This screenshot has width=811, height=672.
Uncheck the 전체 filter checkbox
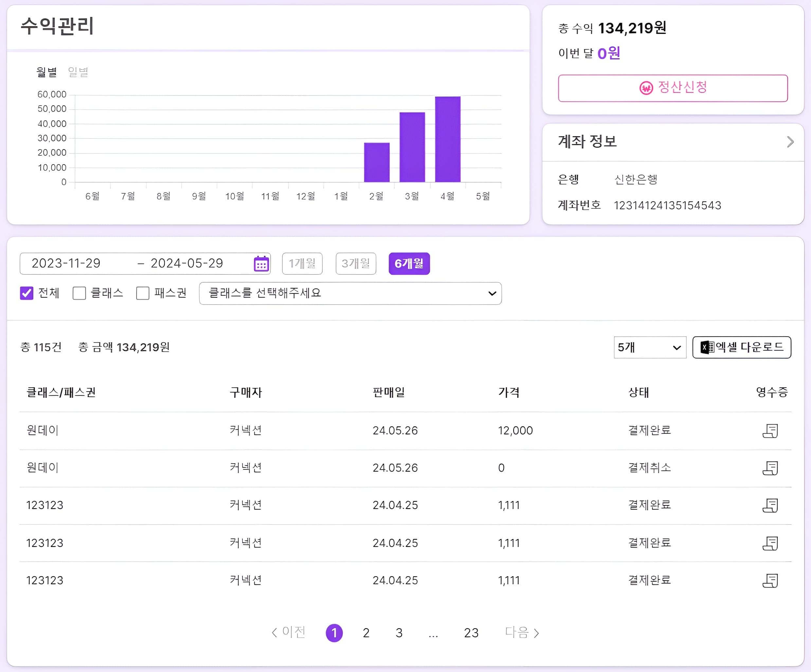[27, 293]
